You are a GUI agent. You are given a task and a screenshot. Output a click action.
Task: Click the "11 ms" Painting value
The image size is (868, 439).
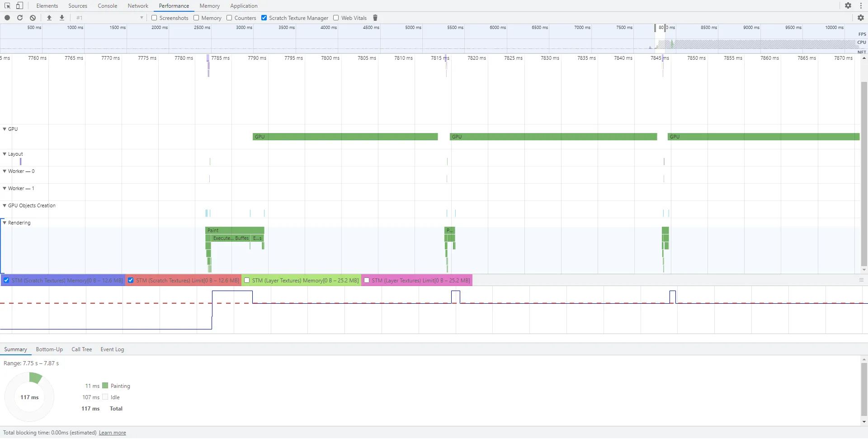pyautogui.click(x=92, y=386)
